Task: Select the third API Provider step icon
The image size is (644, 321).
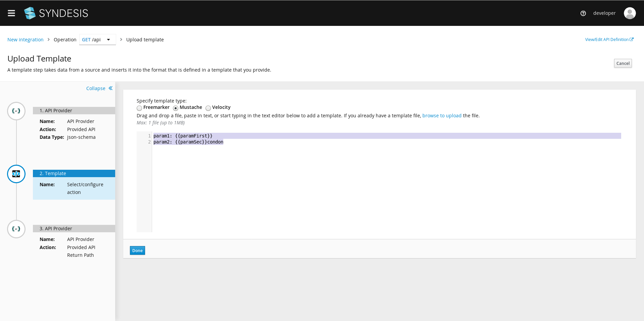Action: pos(16,229)
